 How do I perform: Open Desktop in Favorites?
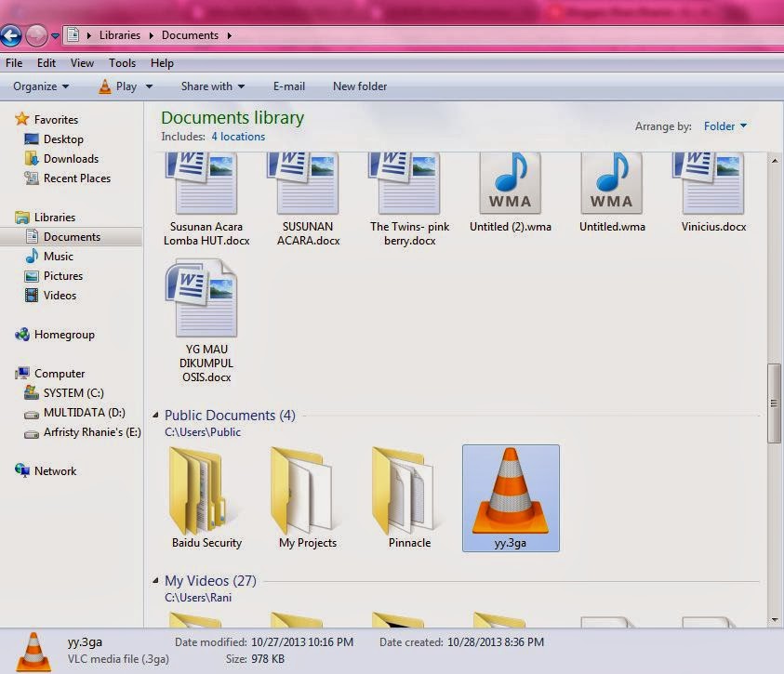pos(54,139)
